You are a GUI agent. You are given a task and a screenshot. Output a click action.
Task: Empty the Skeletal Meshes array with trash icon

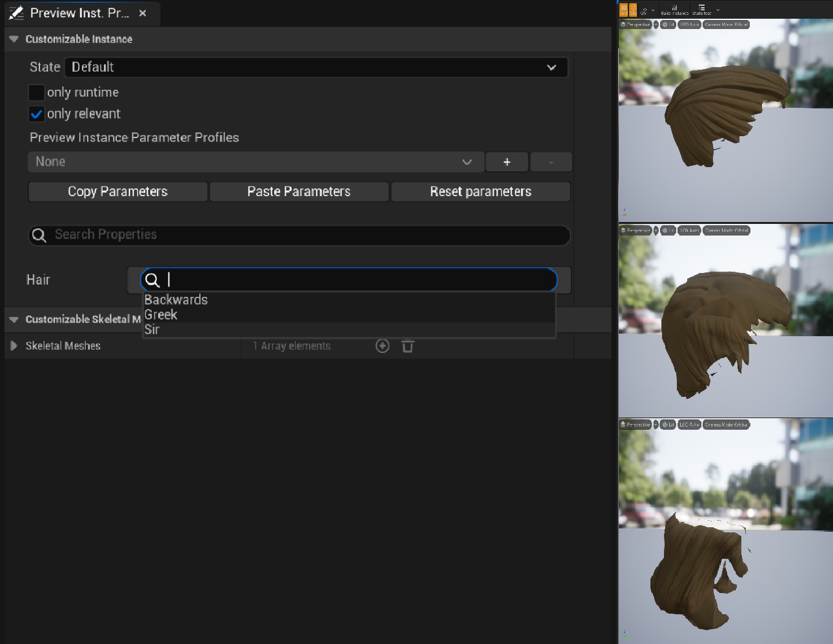[x=408, y=347]
